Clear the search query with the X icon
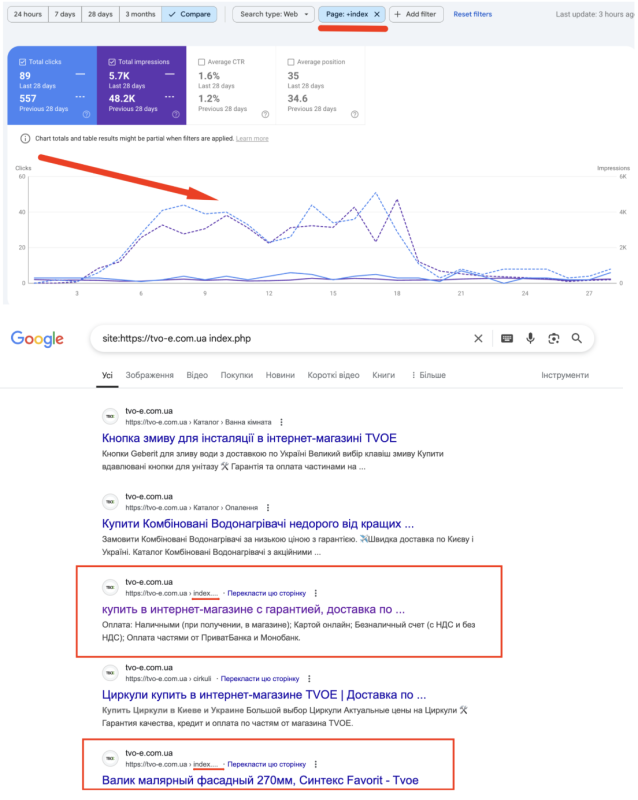Screen dimensions: 638x800 [x=478, y=339]
